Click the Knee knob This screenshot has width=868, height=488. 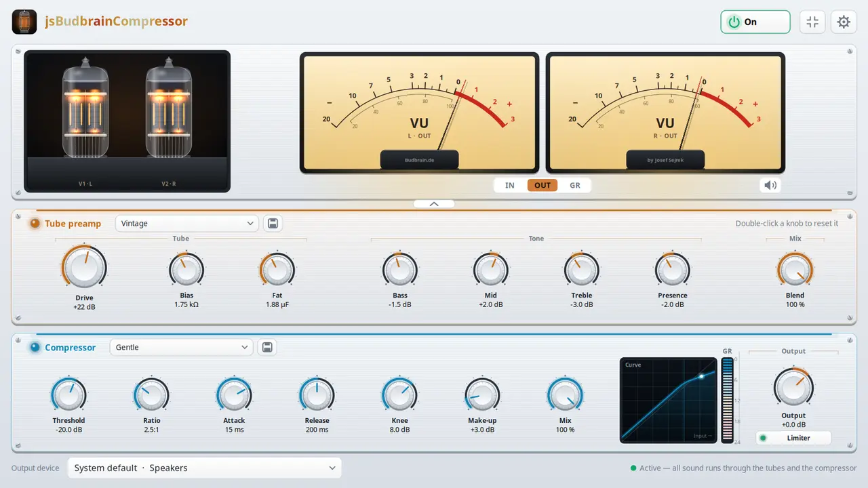click(x=399, y=394)
